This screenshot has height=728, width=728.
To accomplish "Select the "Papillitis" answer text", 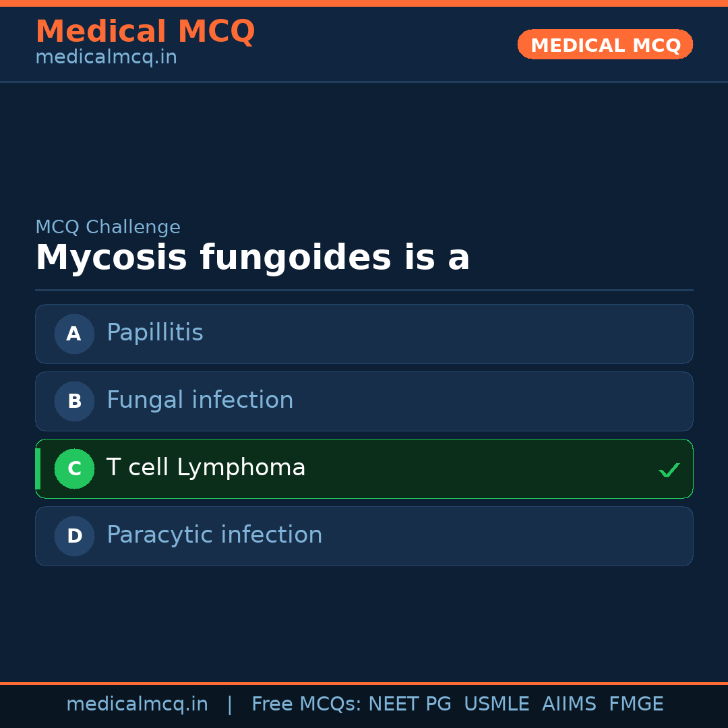I will click(x=155, y=333).
